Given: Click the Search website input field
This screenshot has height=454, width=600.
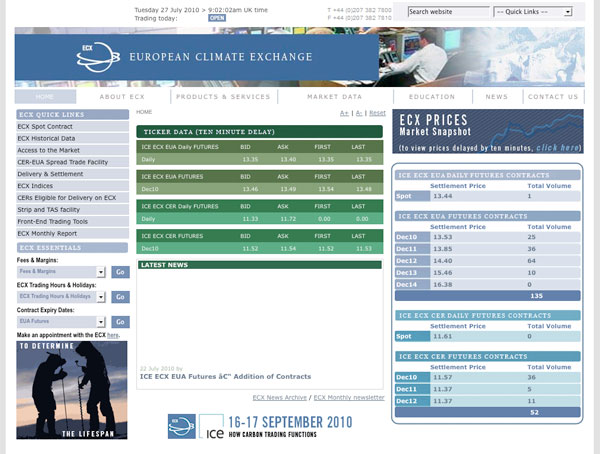Looking at the screenshot, I should [448, 12].
